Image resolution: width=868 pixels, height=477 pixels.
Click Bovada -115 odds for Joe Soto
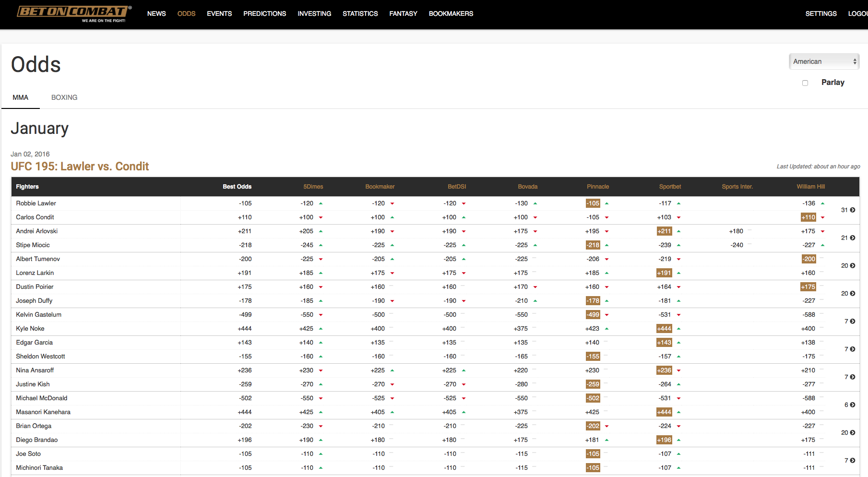(522, 454)
